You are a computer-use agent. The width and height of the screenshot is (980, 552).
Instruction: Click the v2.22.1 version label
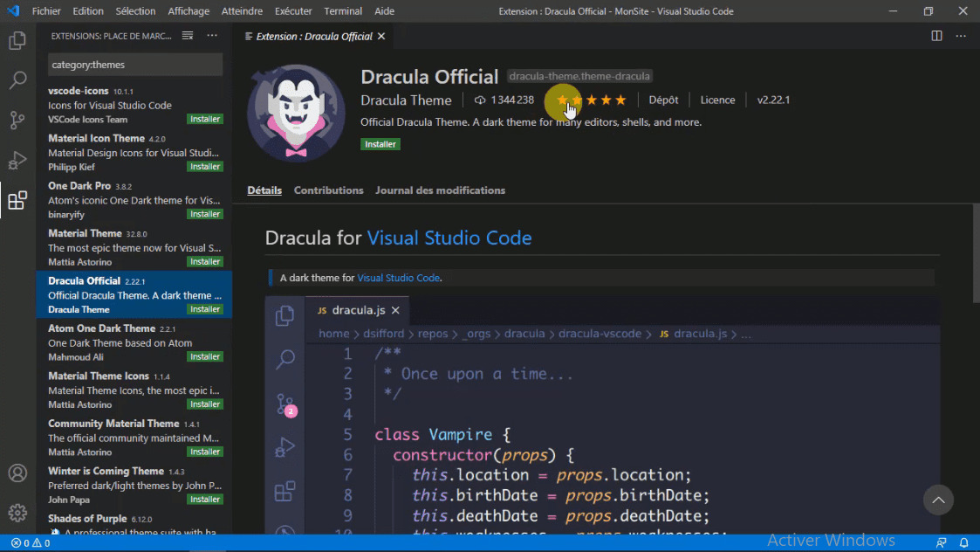[x=773, y=100]
